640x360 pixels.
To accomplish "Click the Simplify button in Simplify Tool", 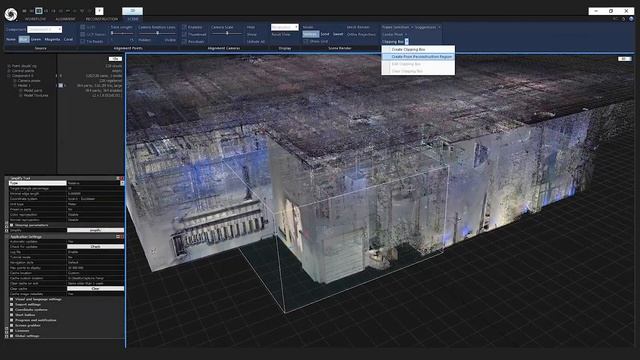I will tap(95, 230).
